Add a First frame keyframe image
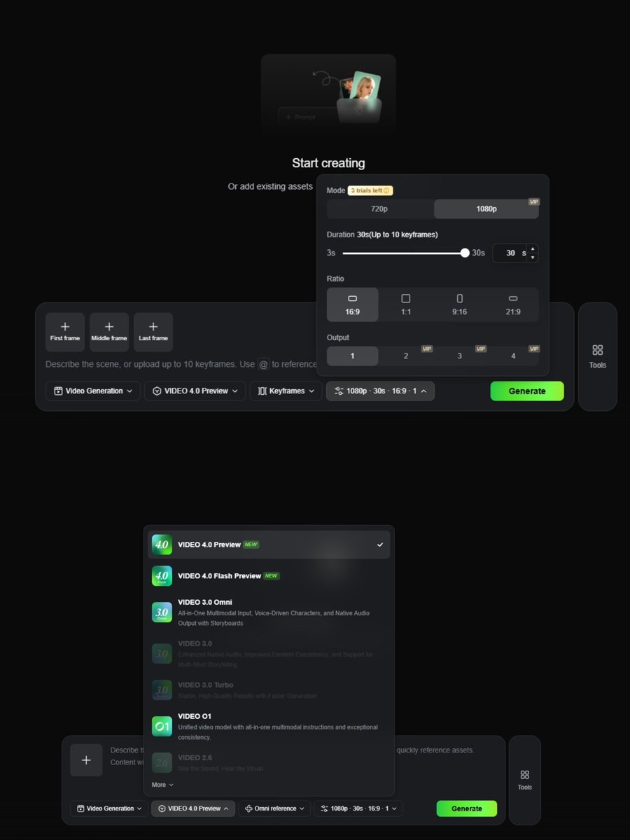 65,332
